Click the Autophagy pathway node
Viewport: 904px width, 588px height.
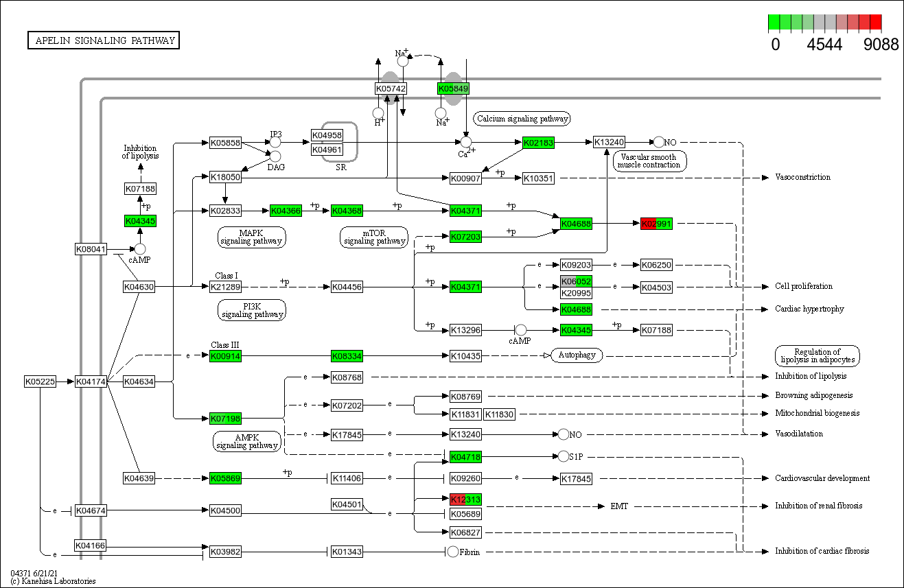tap(577, 355)
